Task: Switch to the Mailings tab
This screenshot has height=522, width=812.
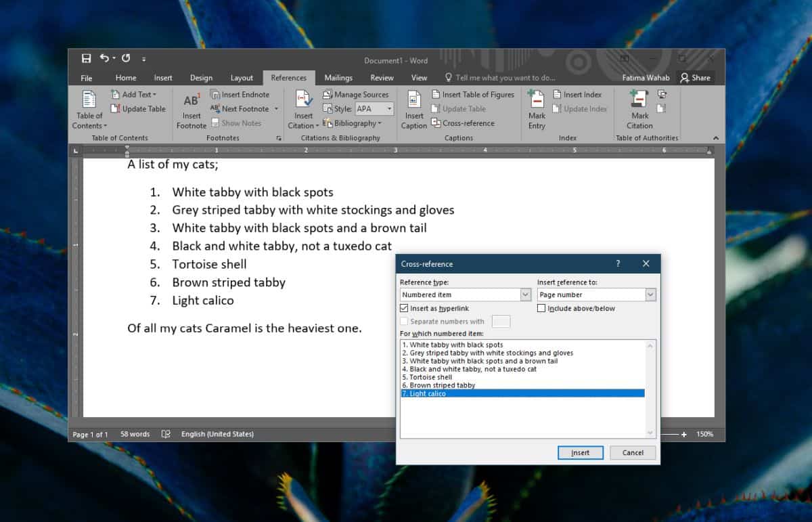Action: 338,78
